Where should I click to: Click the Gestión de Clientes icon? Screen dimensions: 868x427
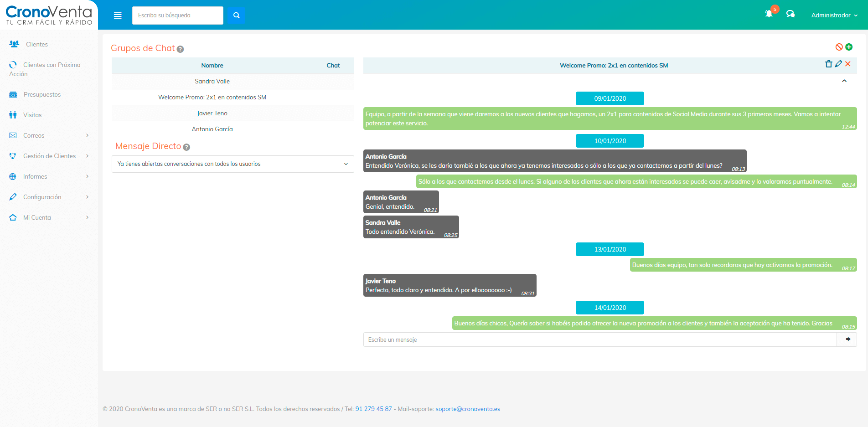click(x=13, y=156)
